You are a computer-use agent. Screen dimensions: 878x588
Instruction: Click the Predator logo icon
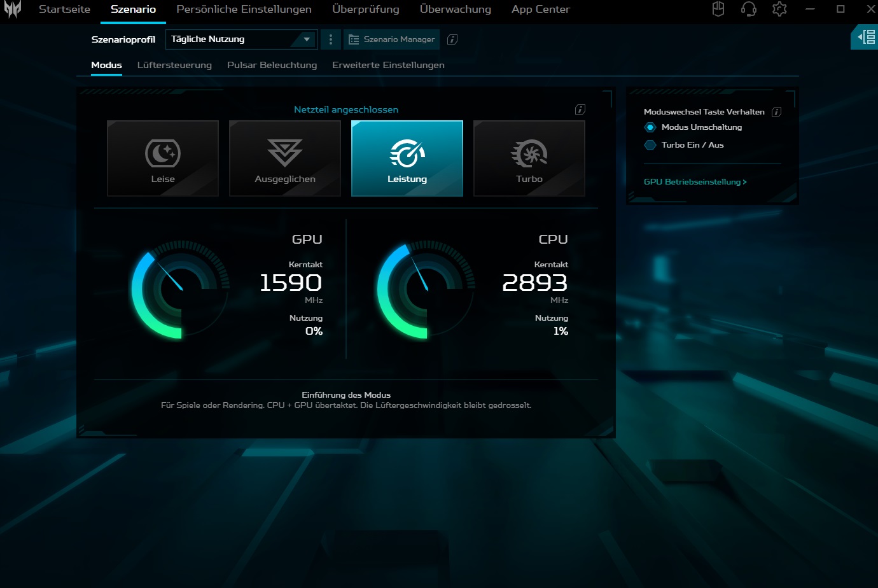point(13,10)
